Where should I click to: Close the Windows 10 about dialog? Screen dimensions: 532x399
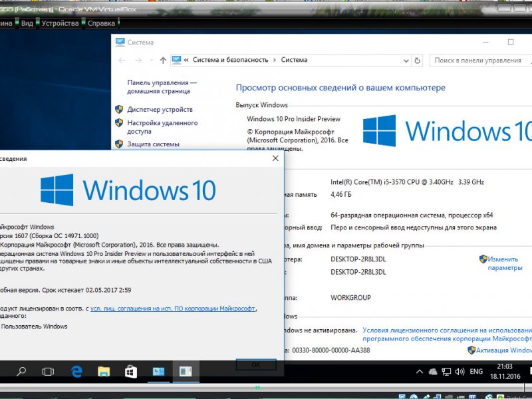pyautogui.click(x=275, y=158)
